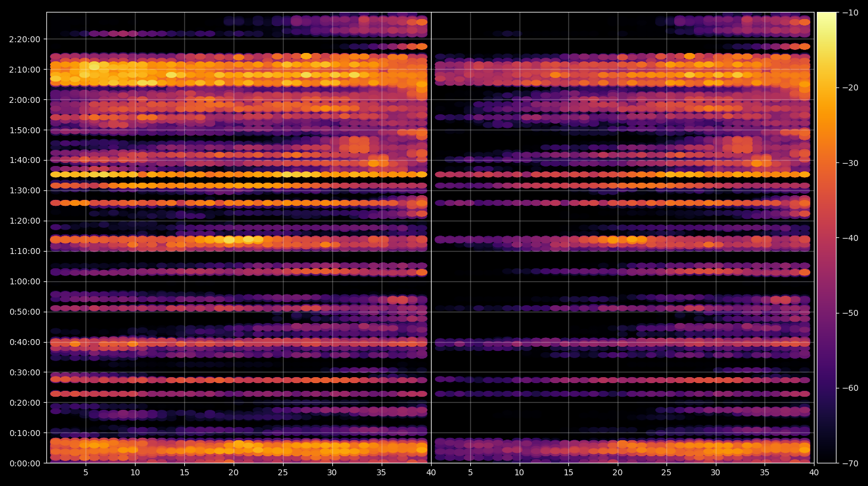Click x-axis label 25 under right heatmap
Viewport: 868px width, 486px height.
pos(666,473)
